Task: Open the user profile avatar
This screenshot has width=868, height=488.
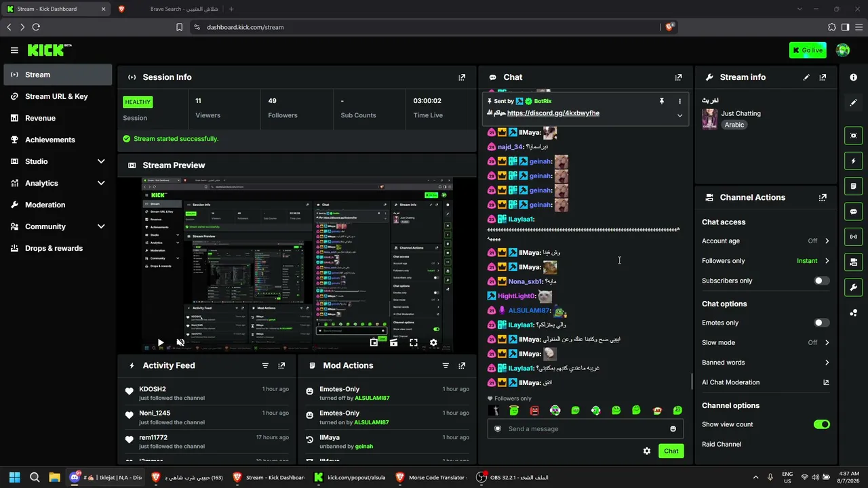Action: pyautogui.click(x=843, y=50)
